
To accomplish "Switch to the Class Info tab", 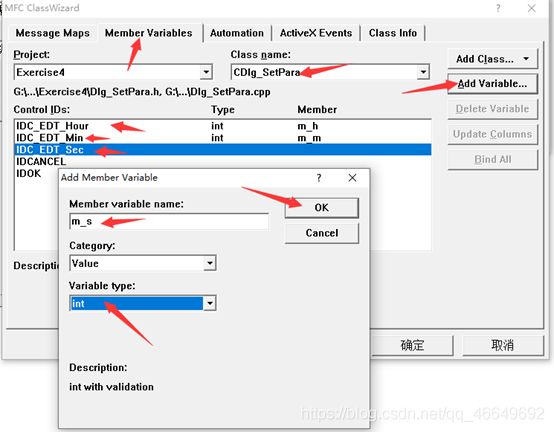I will 393,33.
